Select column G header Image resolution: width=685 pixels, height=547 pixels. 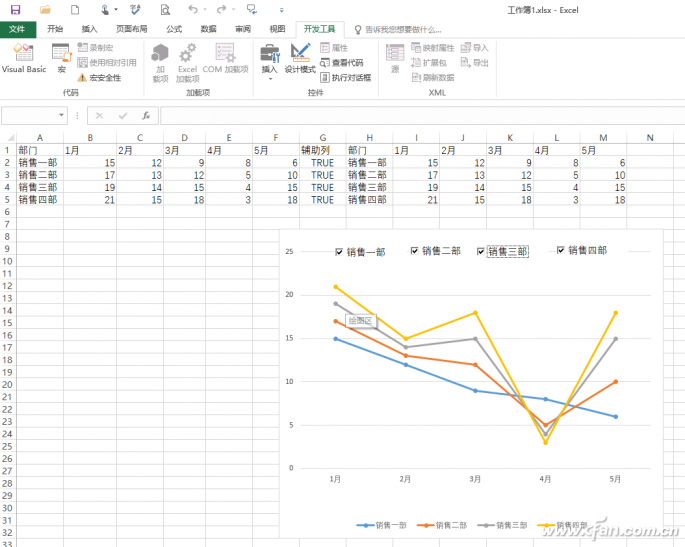[x=323, y=138]
